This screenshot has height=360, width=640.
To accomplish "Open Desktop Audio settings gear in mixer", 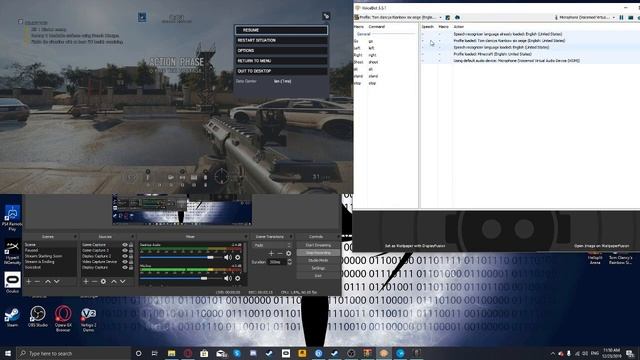I will 238,258.
